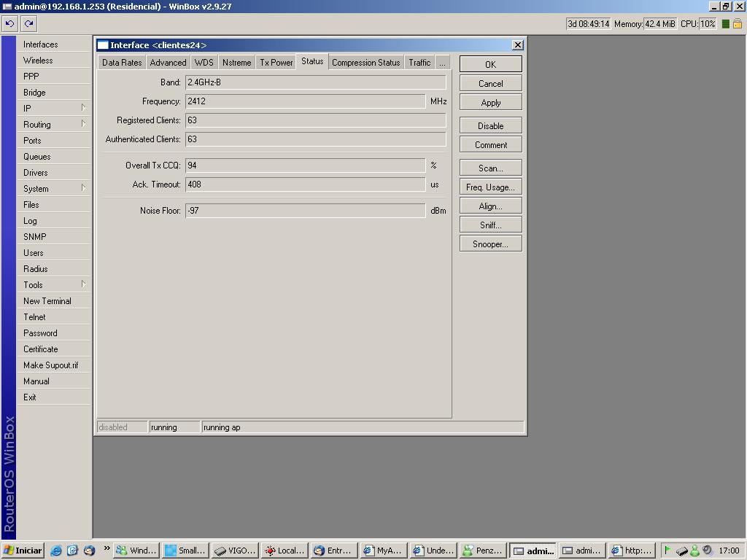Click the Registered Clients field
747x560 pixels.
click(315, 120)
